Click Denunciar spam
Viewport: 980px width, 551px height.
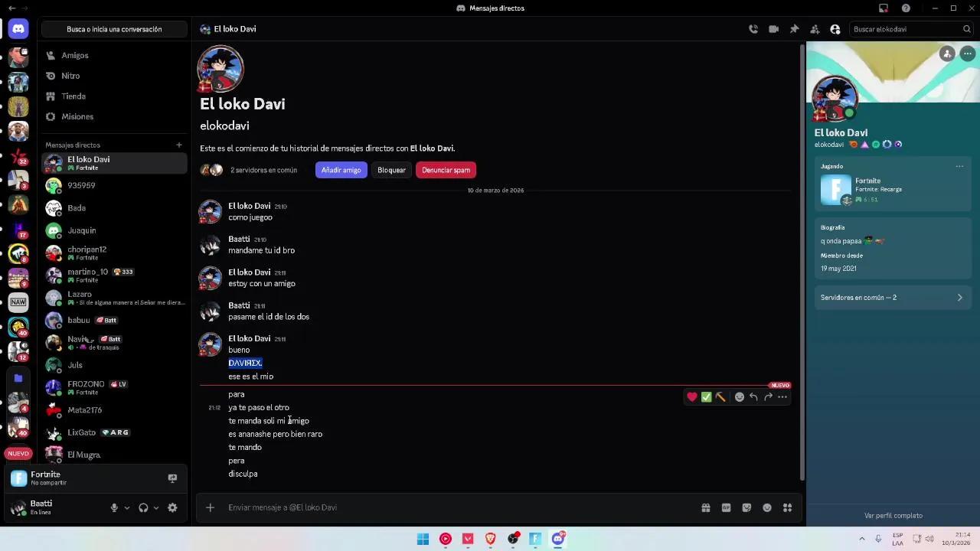tap(446, 170)
